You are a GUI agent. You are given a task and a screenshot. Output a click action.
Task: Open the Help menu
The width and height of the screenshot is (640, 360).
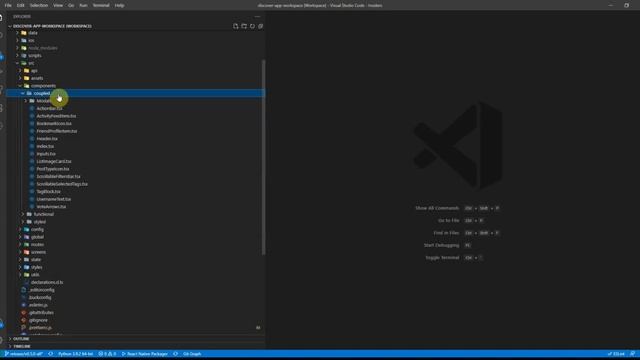point(119,5)
